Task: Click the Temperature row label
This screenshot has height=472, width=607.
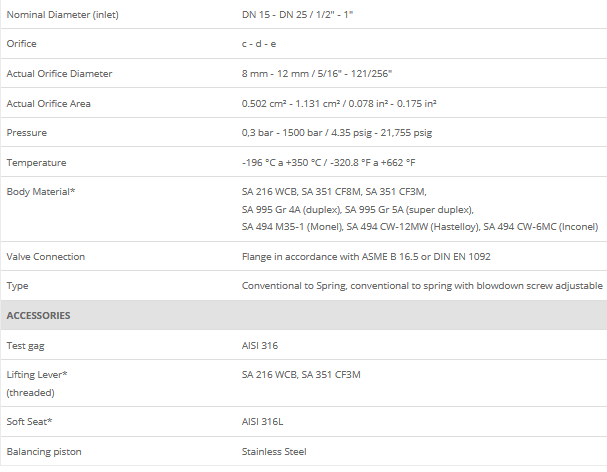Action: (35, 162)
